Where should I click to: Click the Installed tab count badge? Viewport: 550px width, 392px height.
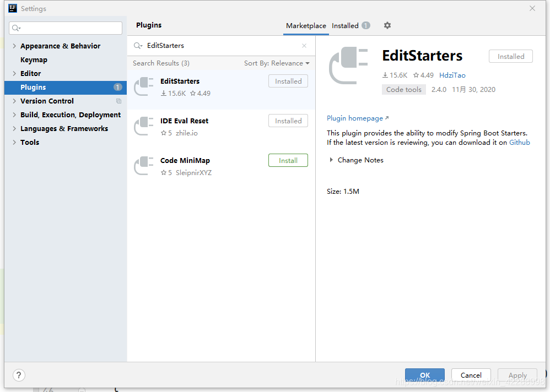click(366, 25)
